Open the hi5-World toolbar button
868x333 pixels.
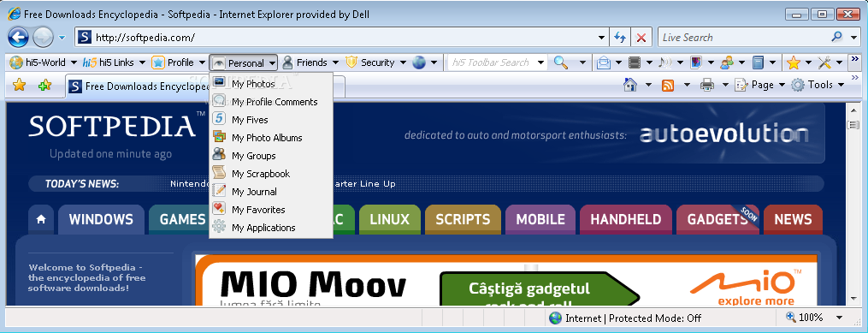tap(42, 62)
